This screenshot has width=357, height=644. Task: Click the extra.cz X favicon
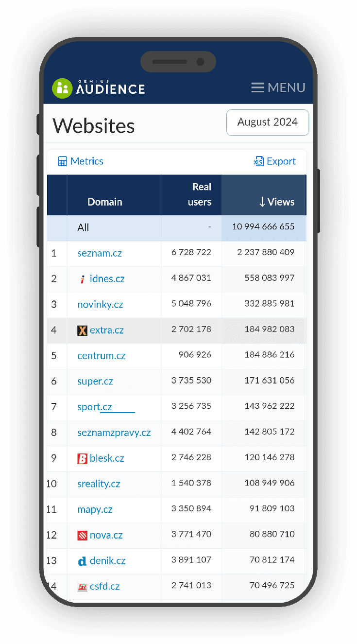(83, 331)
